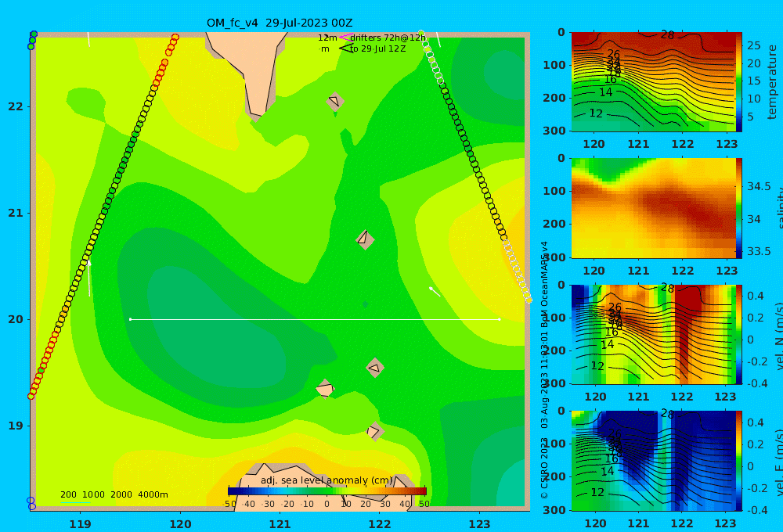Click the '200 1000 2000 4000m' depth legend

[114, 494]
